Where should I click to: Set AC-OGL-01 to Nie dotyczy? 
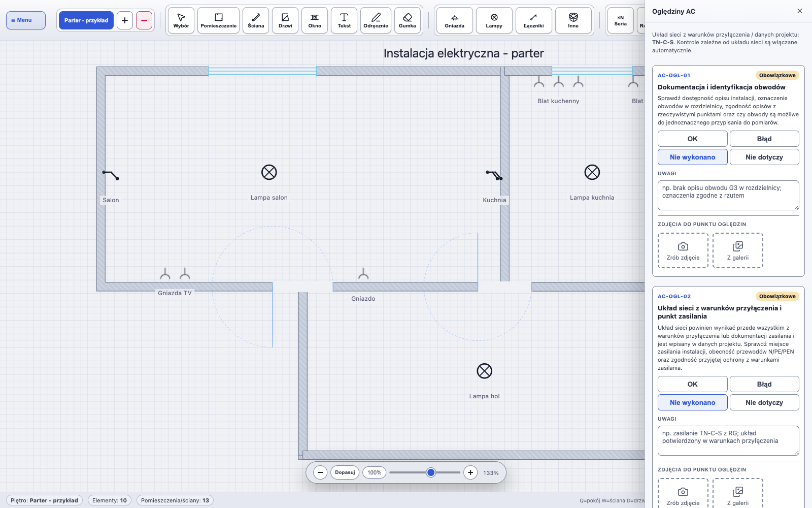[x=764, y=157]
